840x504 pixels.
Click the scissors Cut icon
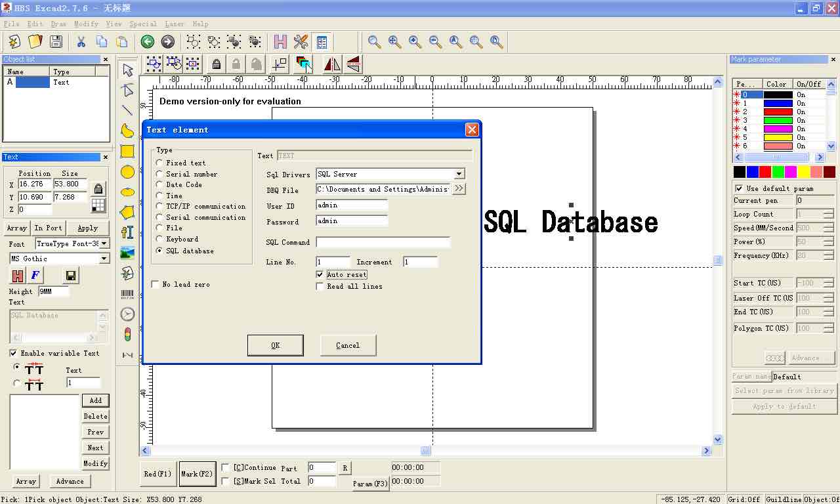[x=81, y=42]
